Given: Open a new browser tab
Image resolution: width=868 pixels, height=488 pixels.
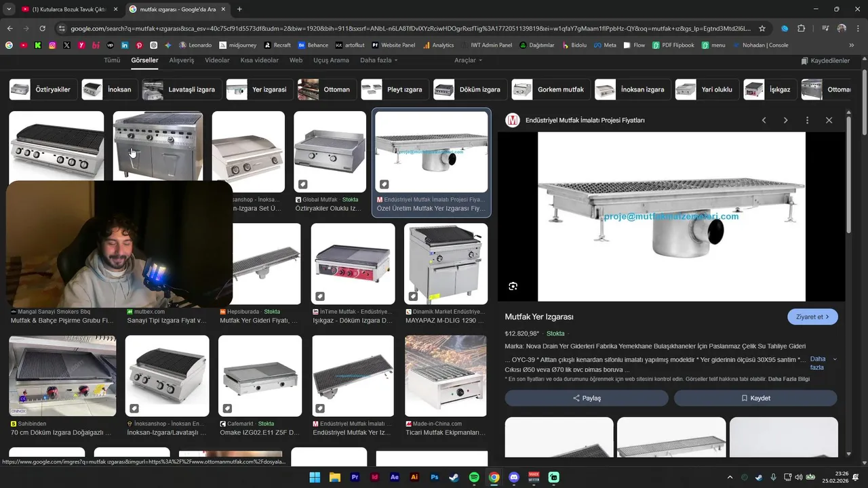Looking at the screenshot, I should (239, 9).
